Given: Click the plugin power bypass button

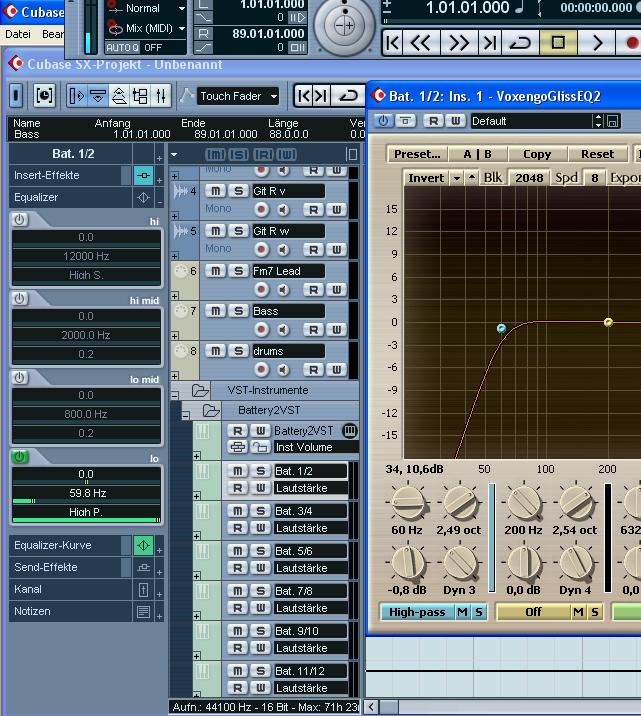Looking at the screenshot, I should (x=383, y=121).
